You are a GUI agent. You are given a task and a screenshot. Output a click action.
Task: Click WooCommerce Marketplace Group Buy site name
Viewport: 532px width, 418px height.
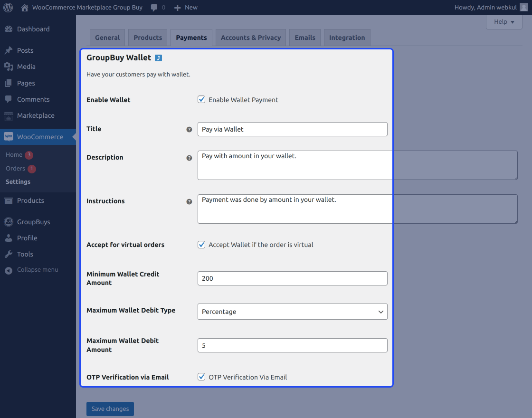pyautogui.click(x=87, y=8)
